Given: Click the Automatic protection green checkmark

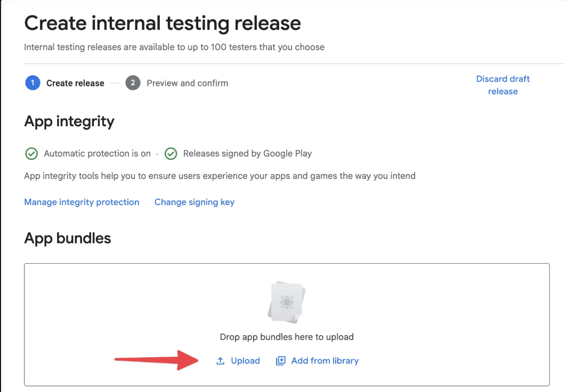Looking at the screenshot, I should (31, 154).
